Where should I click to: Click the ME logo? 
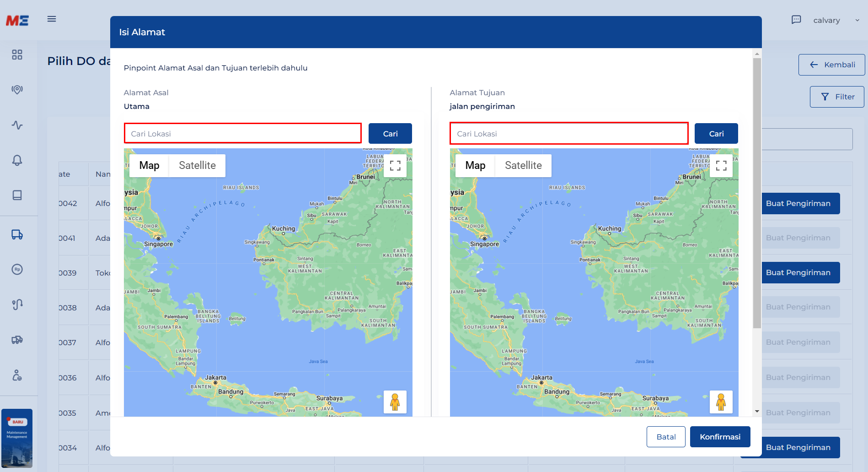click(17, 21)
